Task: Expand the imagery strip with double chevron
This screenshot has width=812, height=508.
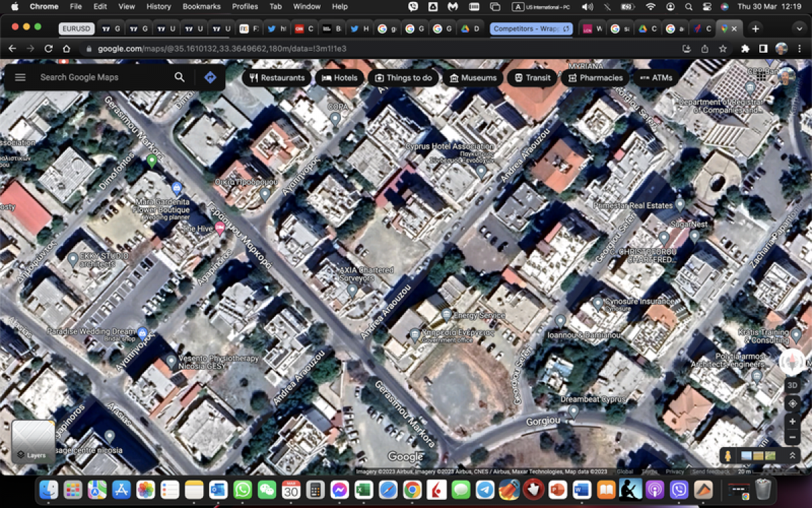Action: 791,456
